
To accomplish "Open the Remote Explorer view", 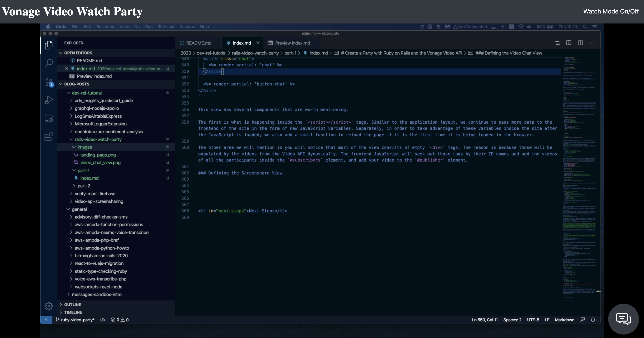I will [x=49, y=118].
